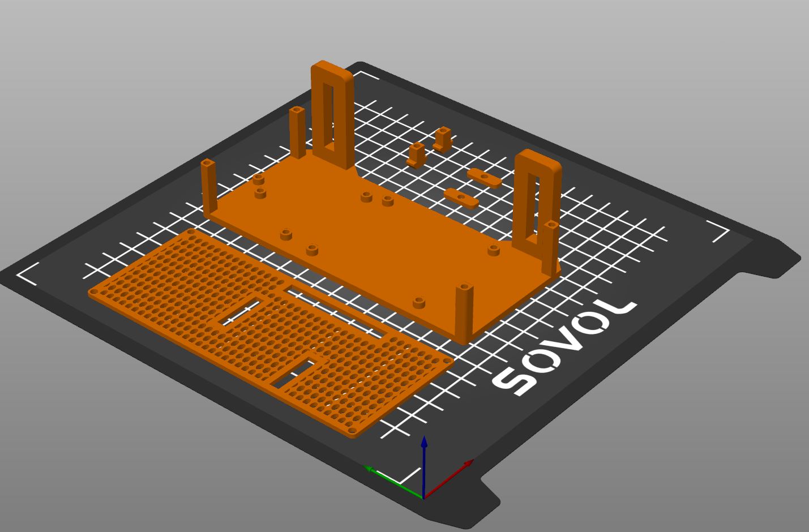The image size is (809, 532).
Task: Select the flat oval tab farther from the base plate
Action: (485, 178)
